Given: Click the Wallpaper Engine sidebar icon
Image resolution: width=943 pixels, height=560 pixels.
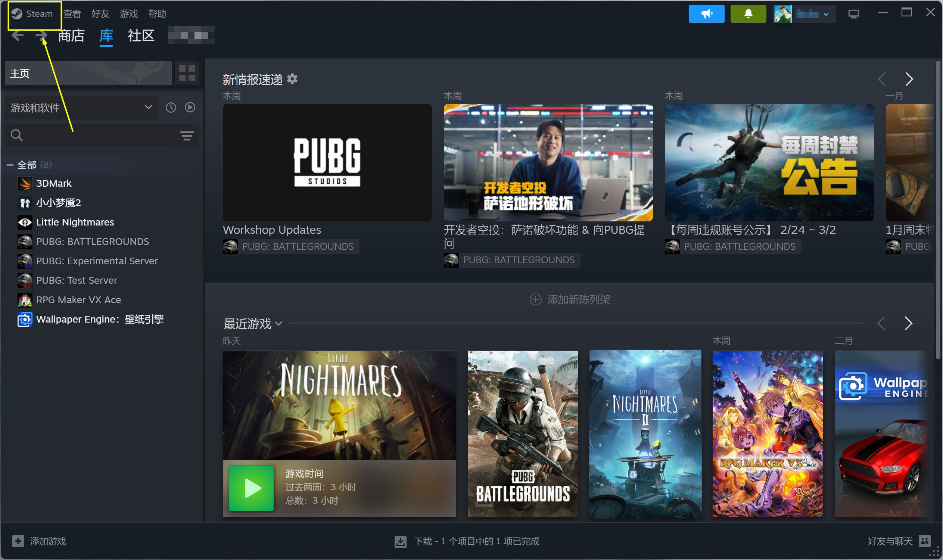Looking at the screenshot, I should tap(25, 320).
